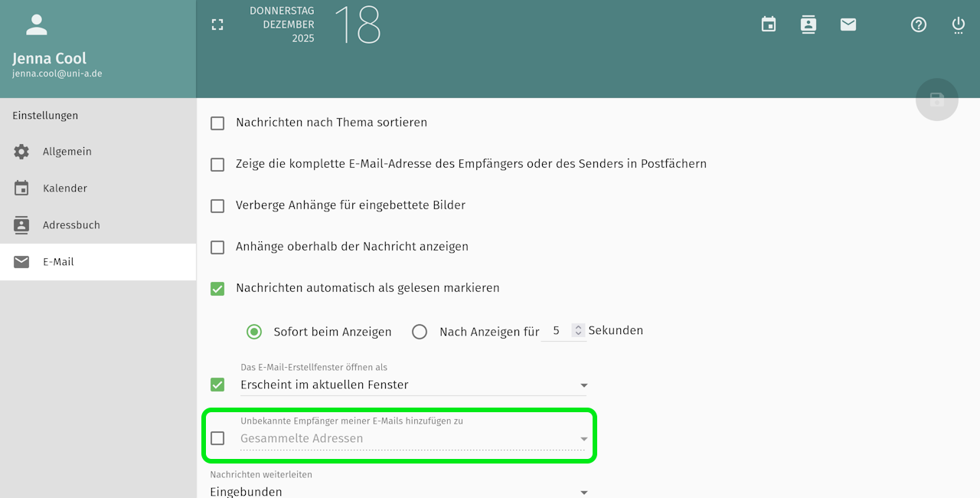Toggle the fullscreen expand icon
The image size is (980, 498).
(x=217, y=25)
